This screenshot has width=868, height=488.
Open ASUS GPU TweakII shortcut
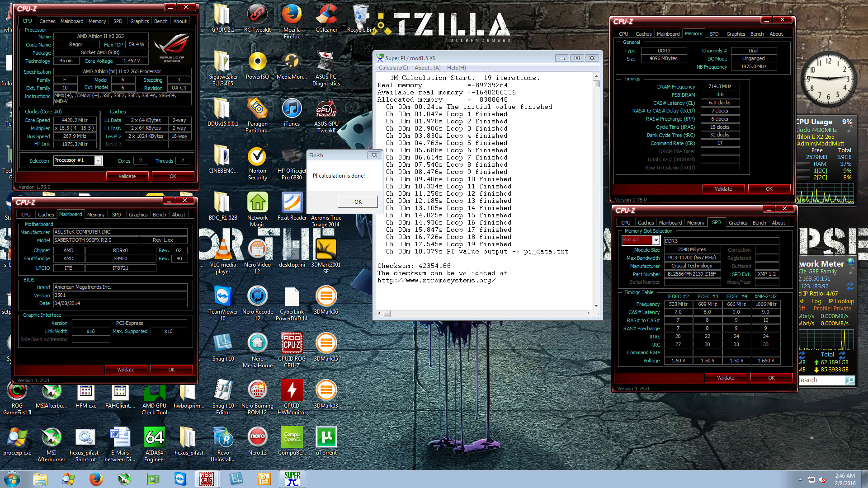326,115
